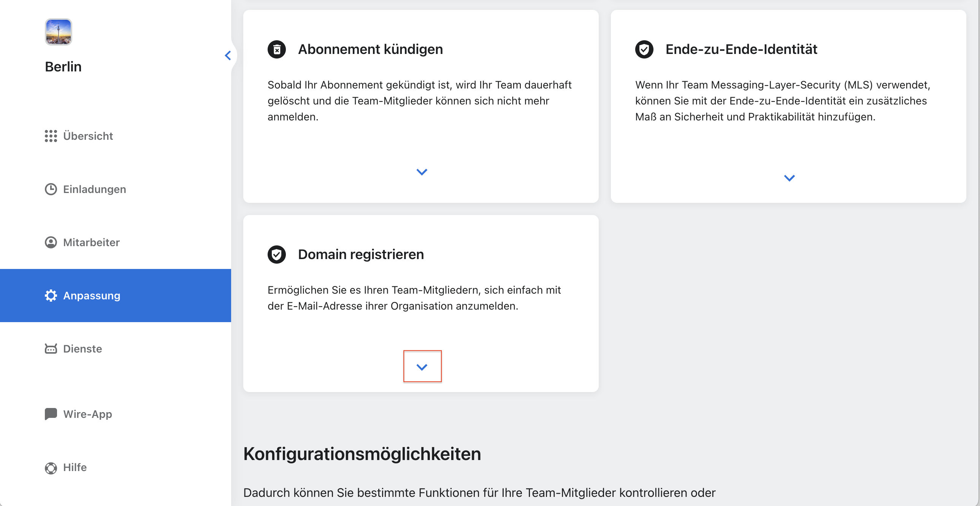The width and height of the screenshot is (980, 506).
Task: Click the Berlin team avatar image
Action: [58, 32]
